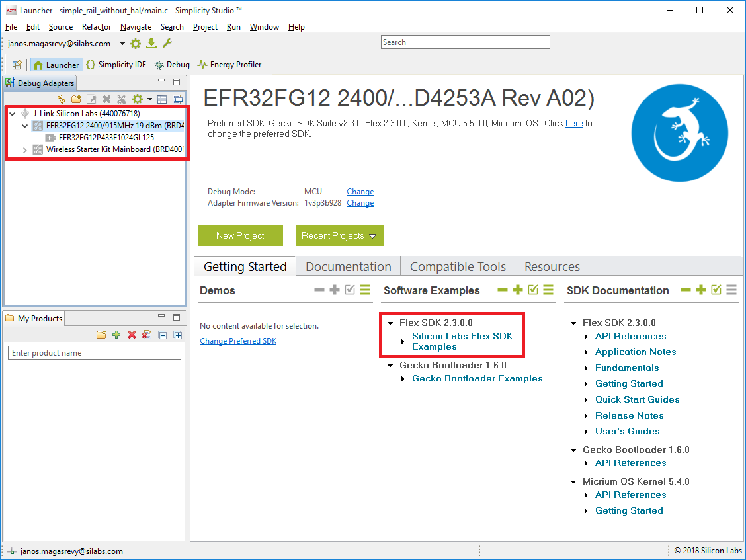Collapse Micrium OS Kernel 5.4.0 section
746x560 pixels.
click(573, 482)
